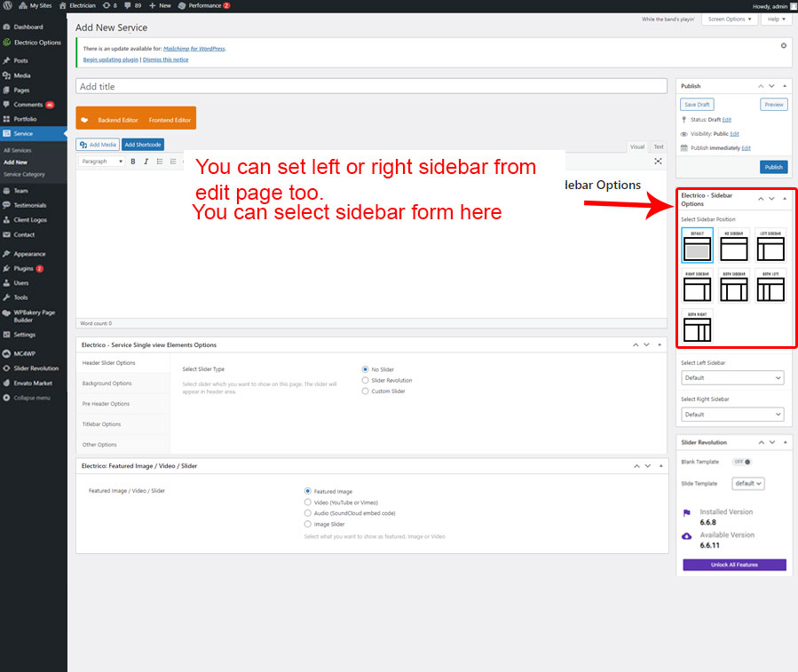Click the WordPress logo in admin bar
798x672 pixels.
(x=8, y=5)
